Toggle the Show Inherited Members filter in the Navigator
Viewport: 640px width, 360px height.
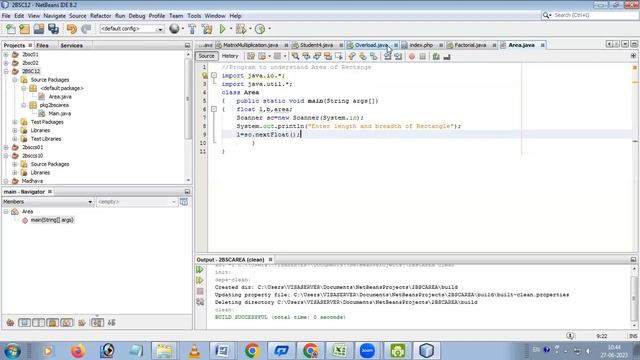(10, 323)
